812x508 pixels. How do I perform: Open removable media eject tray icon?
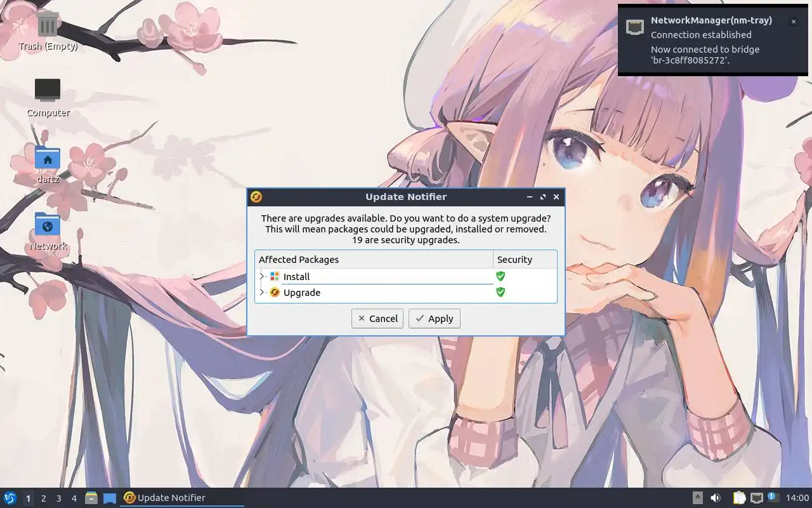click(x=697, y=498)
